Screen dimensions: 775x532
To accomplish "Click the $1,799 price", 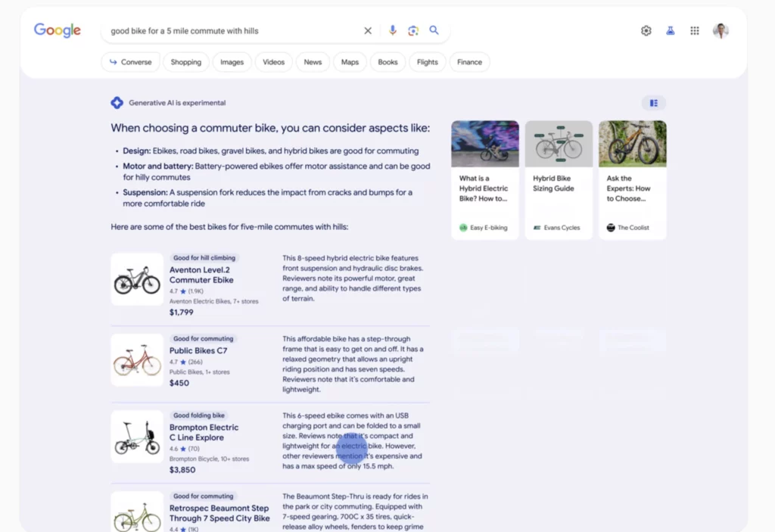I will pos(182,312).
